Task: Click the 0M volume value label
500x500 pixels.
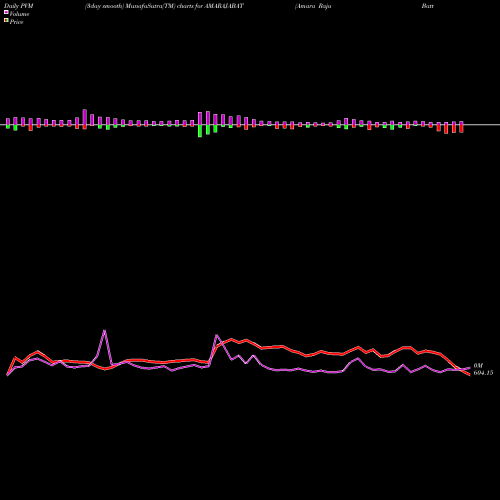Action: [x=478, y=366]
